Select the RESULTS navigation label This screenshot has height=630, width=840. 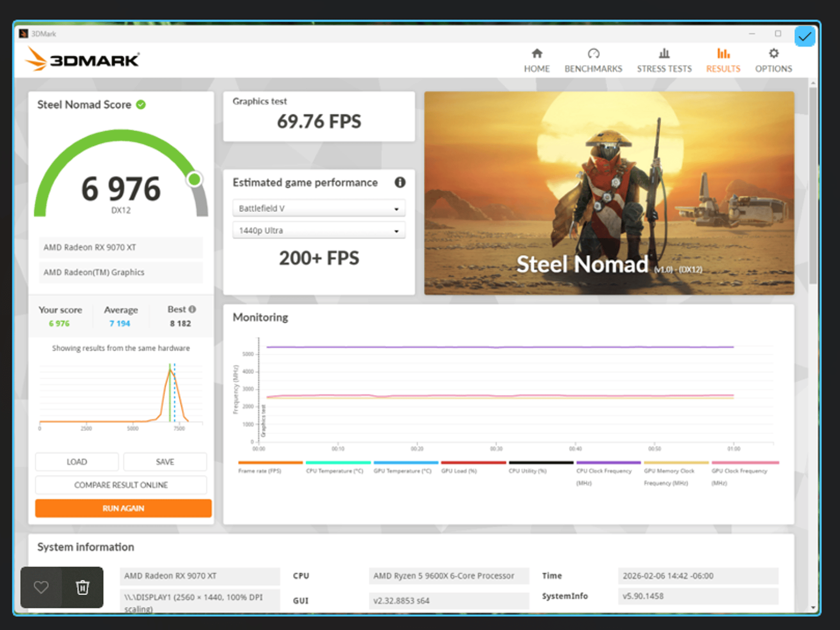tap(723, 69)
